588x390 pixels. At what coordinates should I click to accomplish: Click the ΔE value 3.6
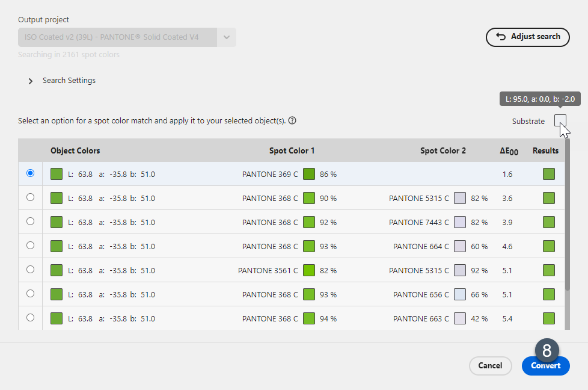(507, 198)
